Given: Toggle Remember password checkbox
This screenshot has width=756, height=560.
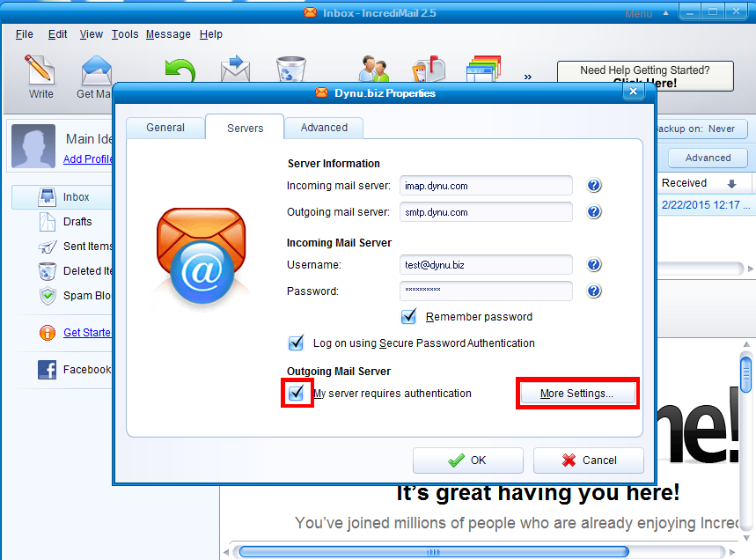Looking at the screenshot, I should click(409, 316).
